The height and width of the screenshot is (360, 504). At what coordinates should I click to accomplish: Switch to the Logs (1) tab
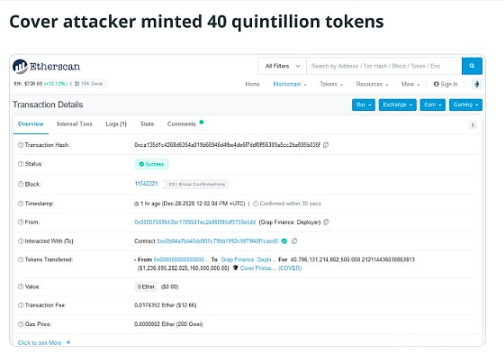tap(116, 124)
